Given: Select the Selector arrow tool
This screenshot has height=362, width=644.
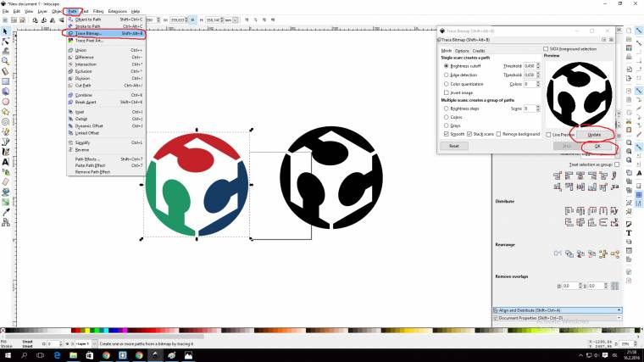Looking at the screenshot, I should (x=5, y=31).
